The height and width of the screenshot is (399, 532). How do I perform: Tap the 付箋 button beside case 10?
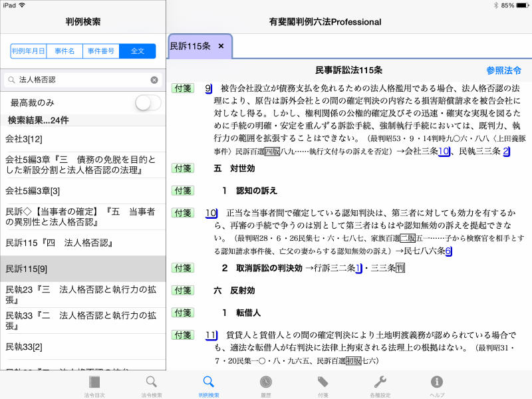183,213
